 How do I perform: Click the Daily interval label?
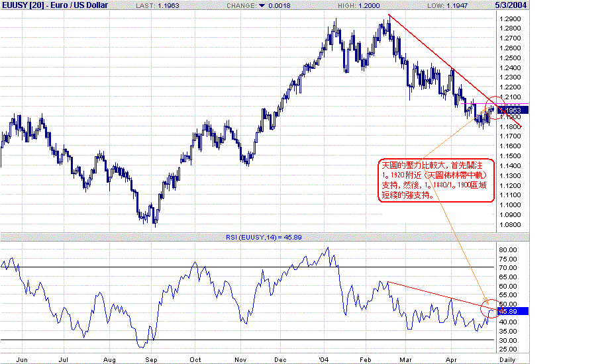click(x=507, y=360)
